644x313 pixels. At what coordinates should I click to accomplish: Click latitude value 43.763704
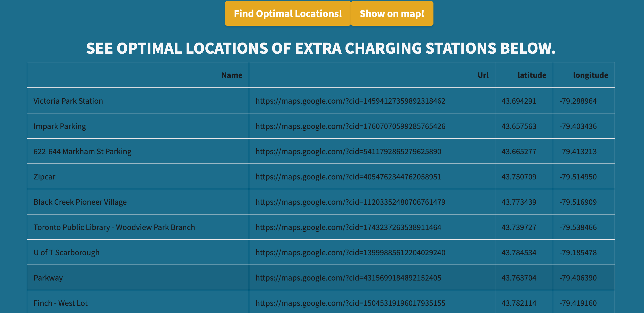519,278
